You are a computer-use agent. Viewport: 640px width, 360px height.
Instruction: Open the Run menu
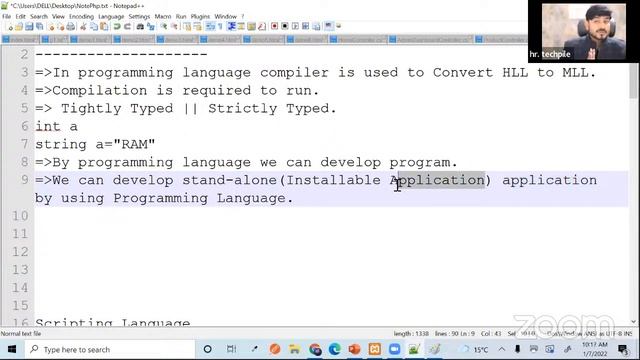(181, 16)
